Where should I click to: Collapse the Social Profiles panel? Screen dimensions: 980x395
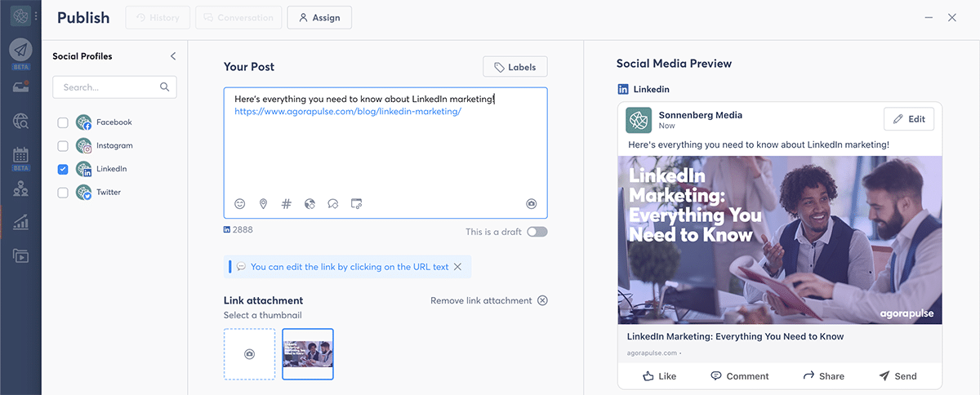coord(173,56)
